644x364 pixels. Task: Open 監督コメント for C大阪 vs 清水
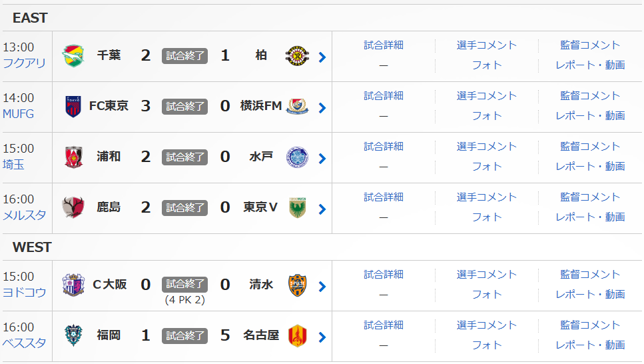pos(590,275)
